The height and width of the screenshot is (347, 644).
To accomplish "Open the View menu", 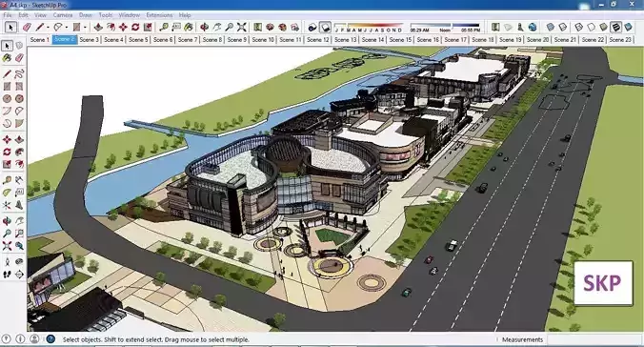I will (x=40, y=15).
